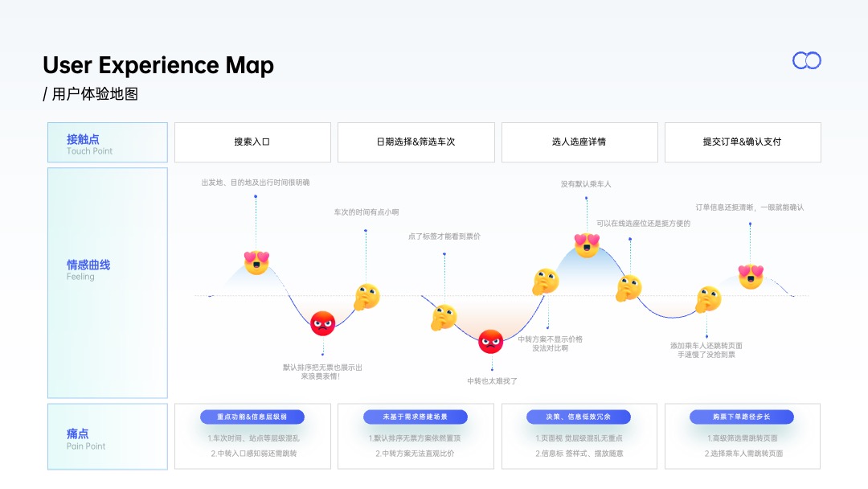Viewport: 868px width, 489px height.
Task: Select the 搜索入口 touch point box
Action: [x=252, y=142]
